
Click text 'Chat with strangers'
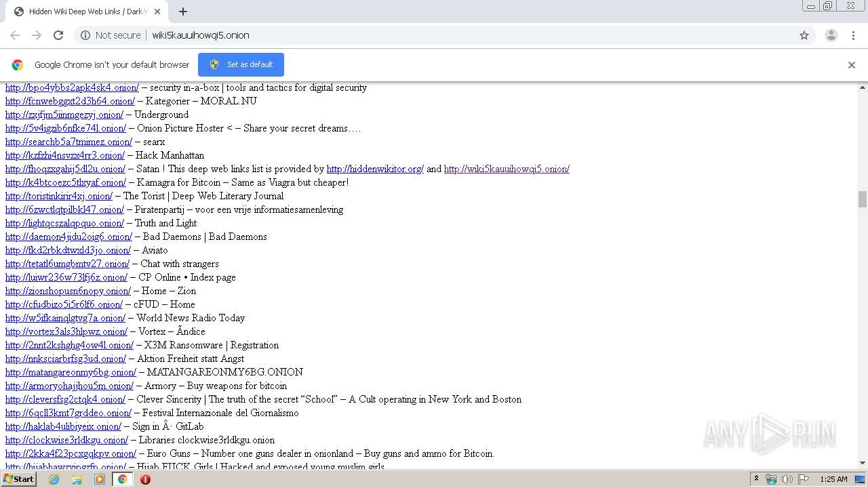(180, 264)
